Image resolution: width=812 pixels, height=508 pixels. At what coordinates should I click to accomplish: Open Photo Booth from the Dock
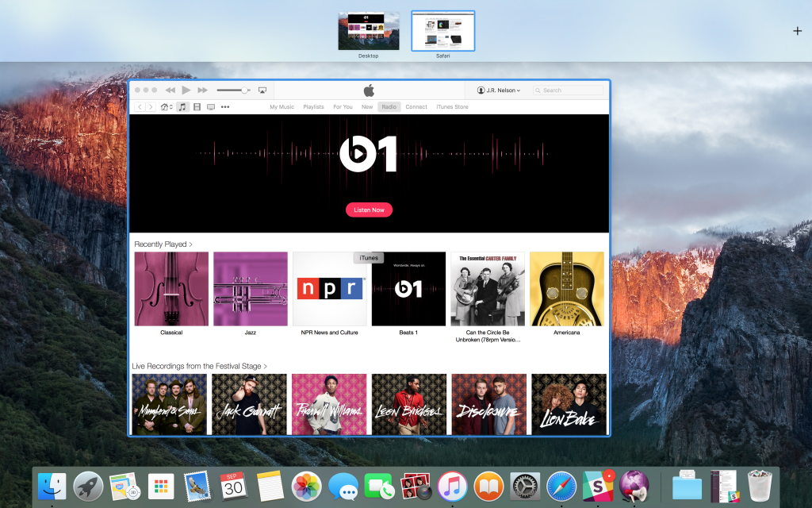[x=416, y=487]
